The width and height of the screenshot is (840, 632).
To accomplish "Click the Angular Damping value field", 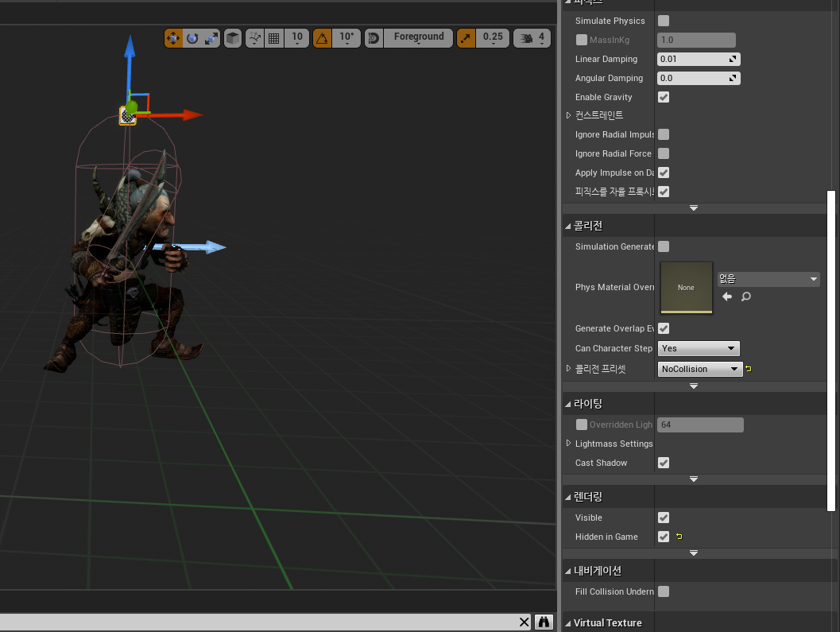I will tap(691, 78).
